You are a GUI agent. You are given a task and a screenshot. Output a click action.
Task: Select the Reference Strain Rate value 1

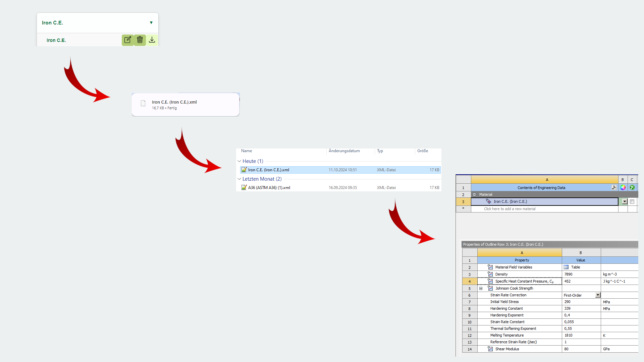pyautogui.click(x=581, y=342)
